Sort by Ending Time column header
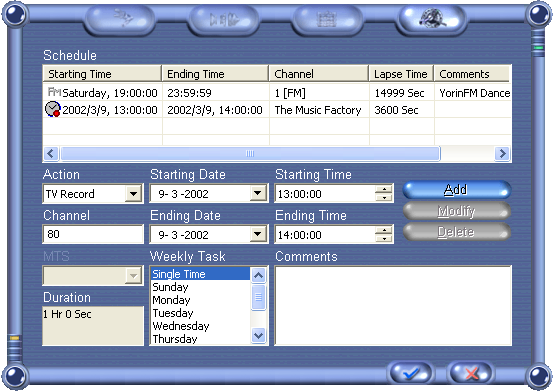Image resolution: width=554 pixels, height=391 pixels. tap(215, 74)
